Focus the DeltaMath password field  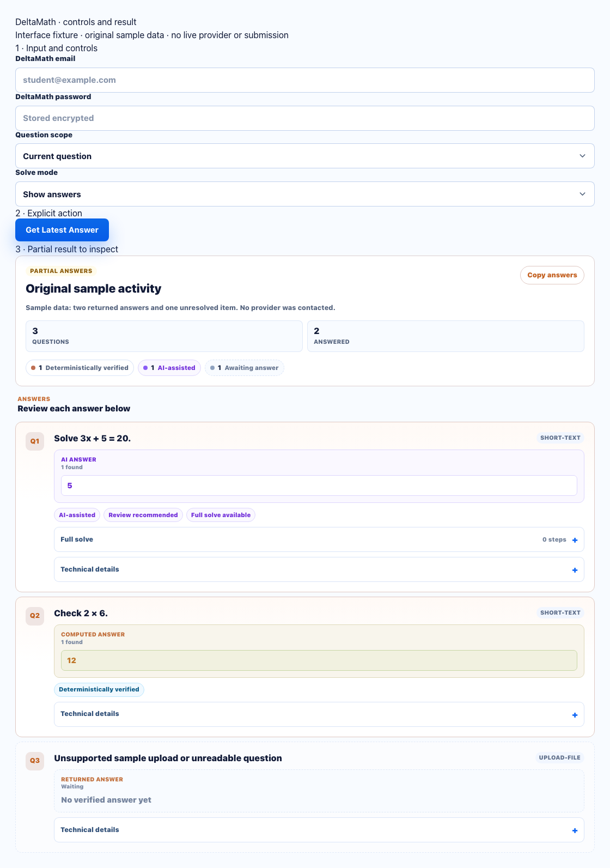pyautogui.click(x=304, y=118)
